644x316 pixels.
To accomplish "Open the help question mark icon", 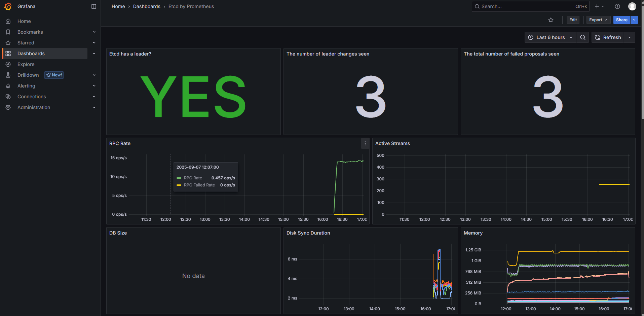I will pos(617,6).
